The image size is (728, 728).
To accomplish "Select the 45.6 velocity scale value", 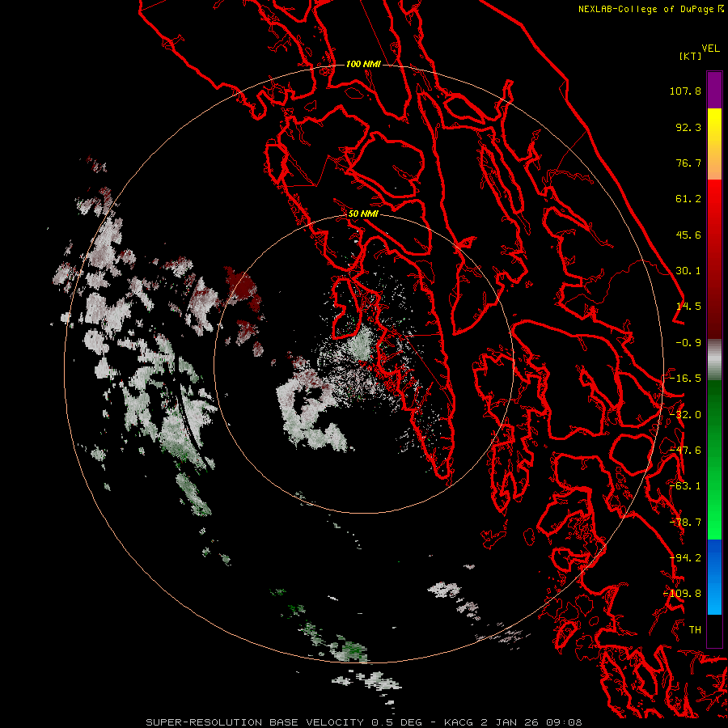I will coord(688,235).
